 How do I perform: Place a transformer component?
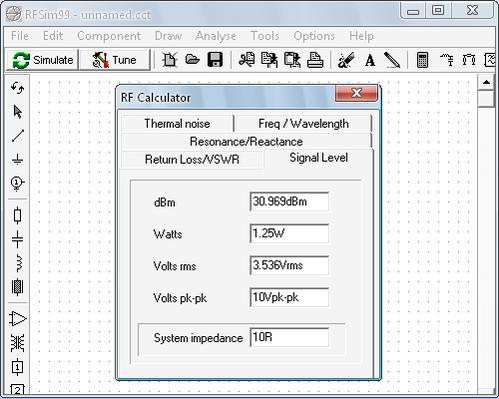point(17,343)
